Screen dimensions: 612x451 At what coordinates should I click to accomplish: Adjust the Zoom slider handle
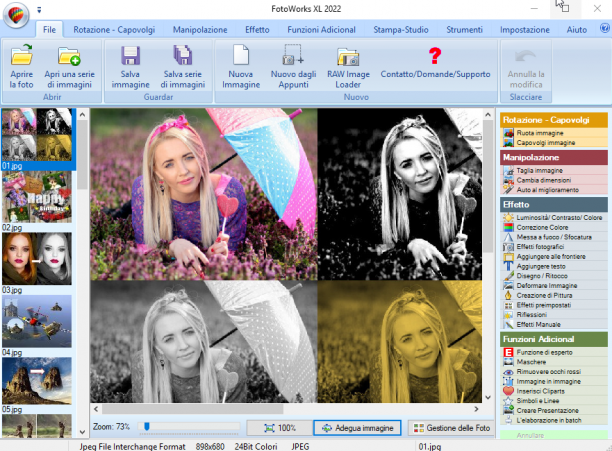click(147, 426)
